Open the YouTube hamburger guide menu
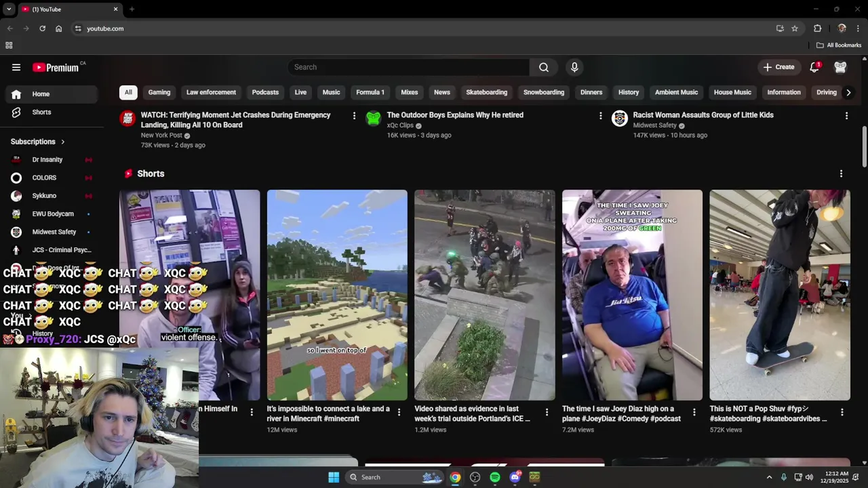 (16, 67)
